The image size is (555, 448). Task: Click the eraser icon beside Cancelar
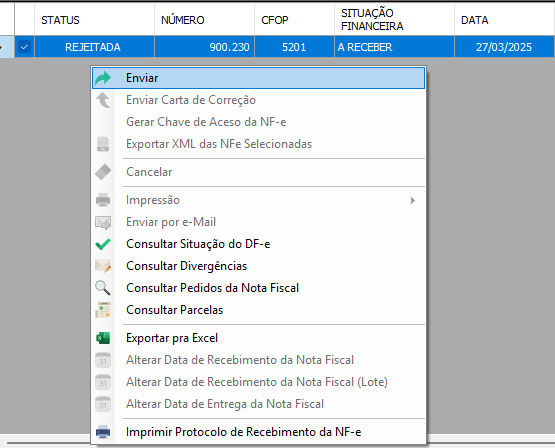tap(103, 172)
